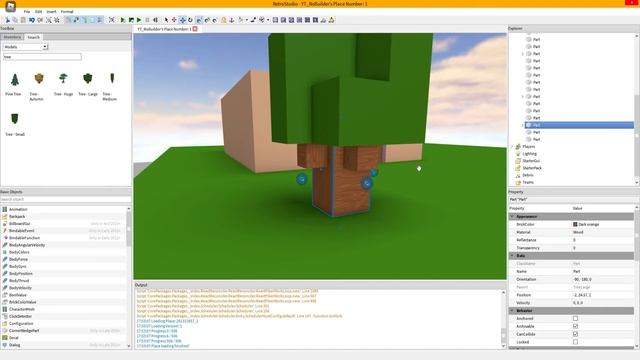Collapse the Behavior property section
The height and width of the screenshot is (360, 640).
513,311
